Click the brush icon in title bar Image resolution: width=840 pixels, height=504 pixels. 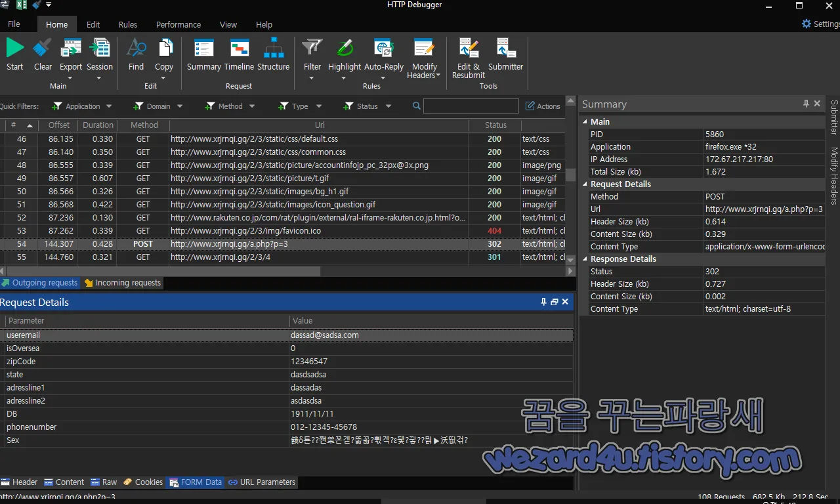[36, 5]
